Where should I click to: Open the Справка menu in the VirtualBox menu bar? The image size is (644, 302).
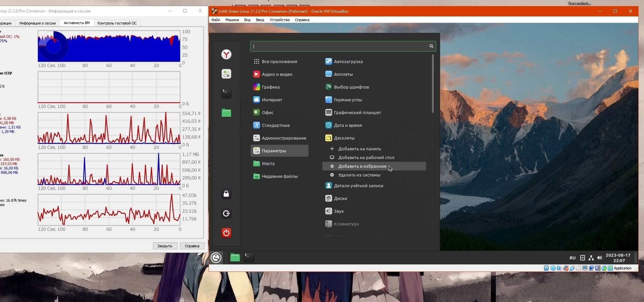pos(302,20)
